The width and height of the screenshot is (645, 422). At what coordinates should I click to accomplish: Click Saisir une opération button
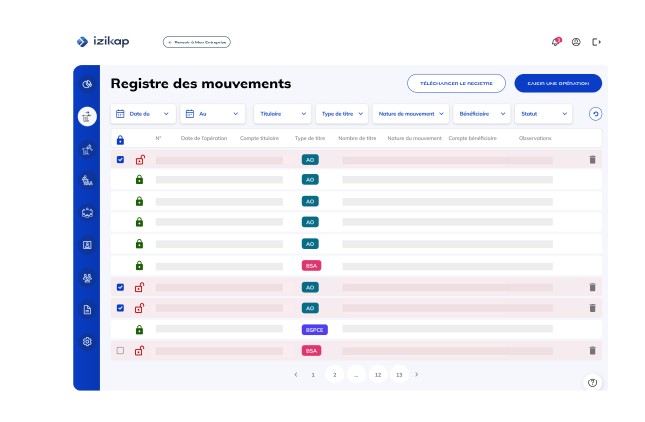click(x=558, y=83)
